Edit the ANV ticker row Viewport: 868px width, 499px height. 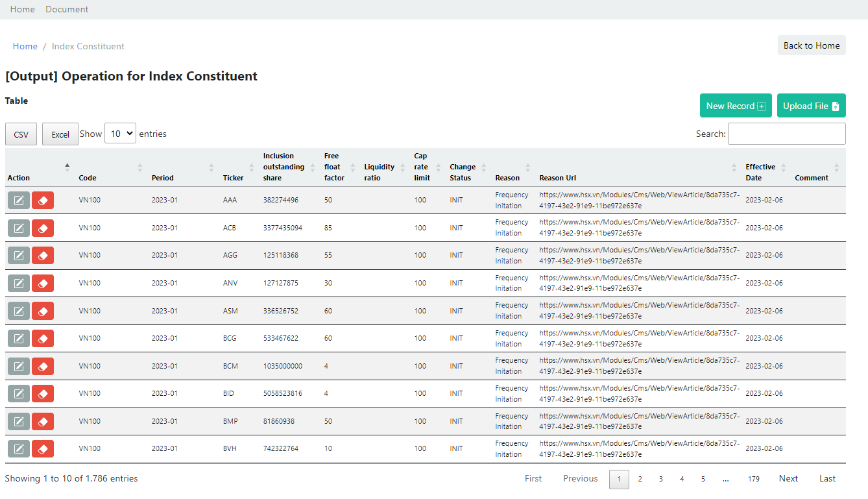(19, 283)
